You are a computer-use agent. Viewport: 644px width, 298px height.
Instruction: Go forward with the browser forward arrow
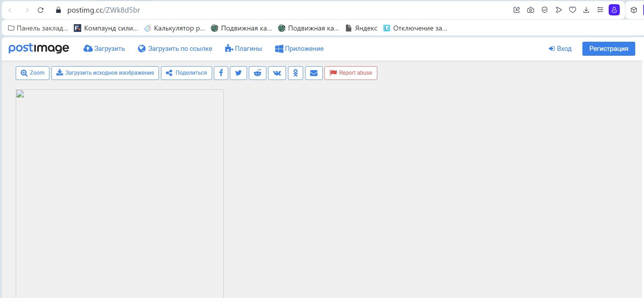[27, 10]
